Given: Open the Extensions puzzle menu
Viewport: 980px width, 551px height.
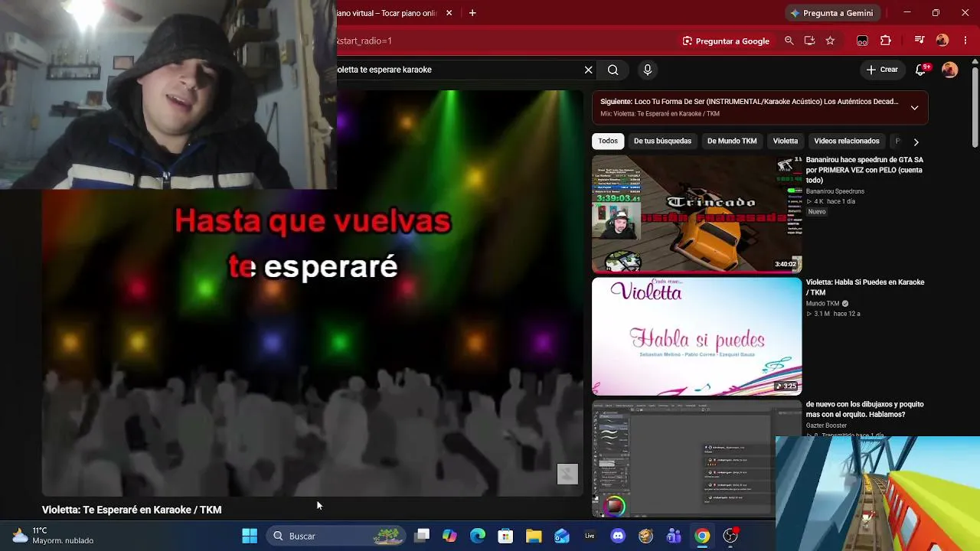Looking at the screenshot, I should (x=886, y=41).
